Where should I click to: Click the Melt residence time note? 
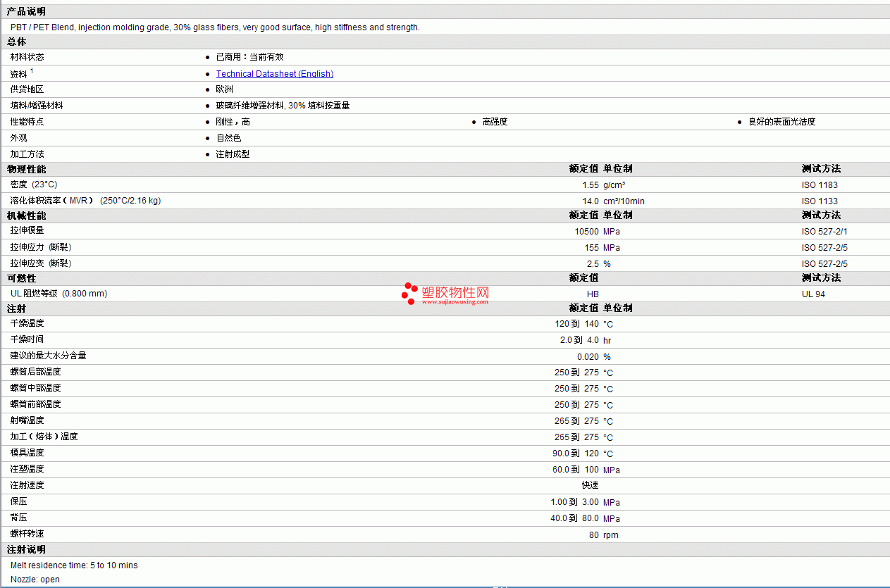[x=74, y=565]
